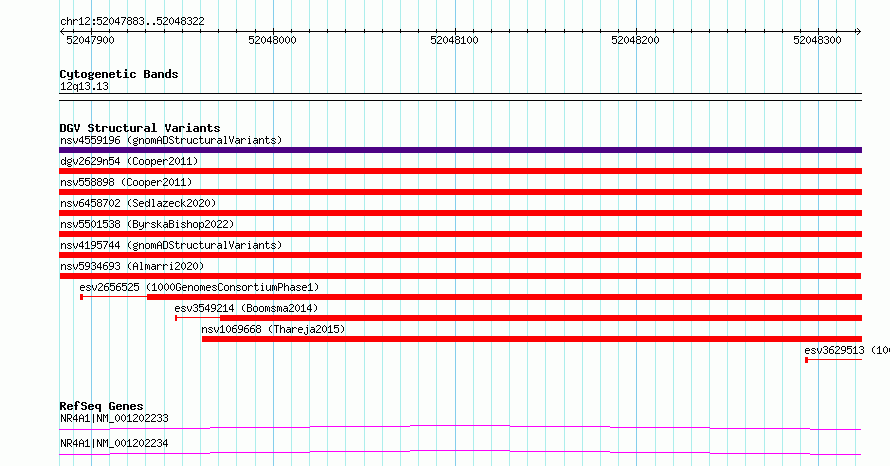This screenshot has height=466, width=890.
Task: Click the DGV Structural Variants track title
Action: click(140, 128)
